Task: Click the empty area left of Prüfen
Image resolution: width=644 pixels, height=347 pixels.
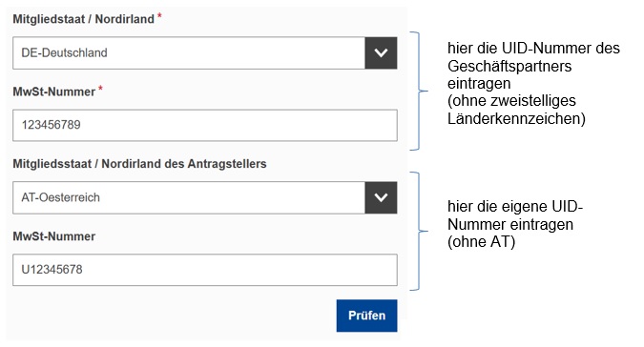Action: [x=173, y=316]
